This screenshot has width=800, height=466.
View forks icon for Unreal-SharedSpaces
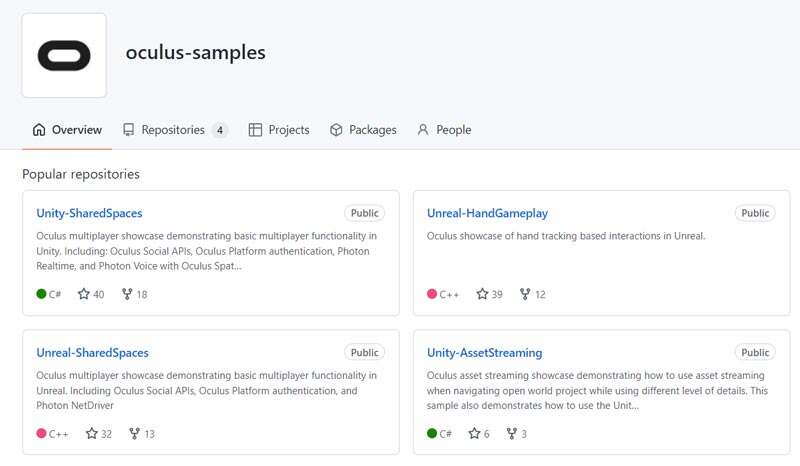coord(135,434)
